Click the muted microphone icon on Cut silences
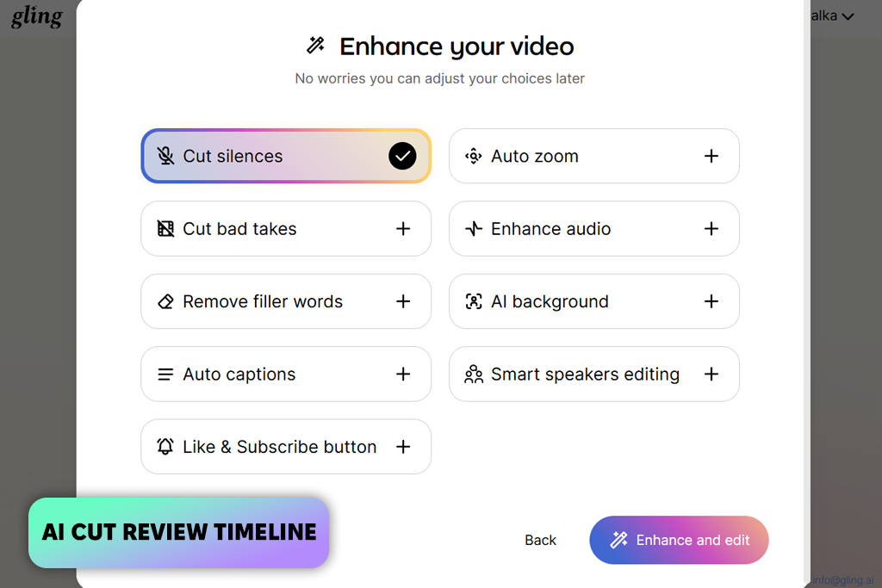This screenshot has height=588, width=882. (x=165, y=156)
